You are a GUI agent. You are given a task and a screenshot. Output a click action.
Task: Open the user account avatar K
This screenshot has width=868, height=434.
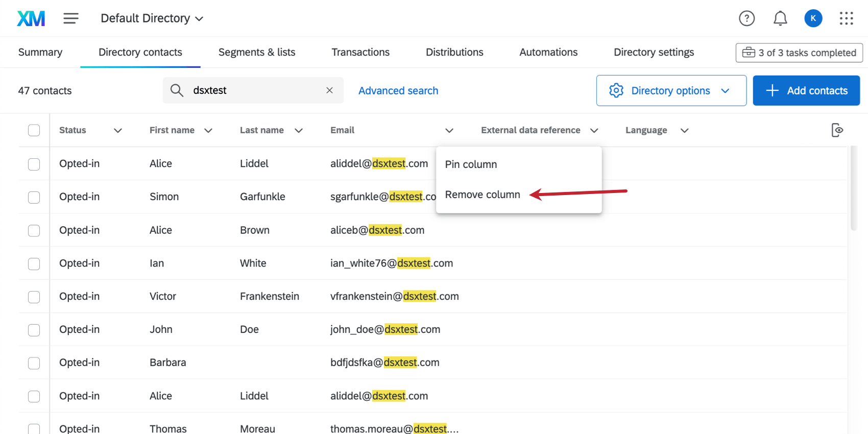point(813,18)
